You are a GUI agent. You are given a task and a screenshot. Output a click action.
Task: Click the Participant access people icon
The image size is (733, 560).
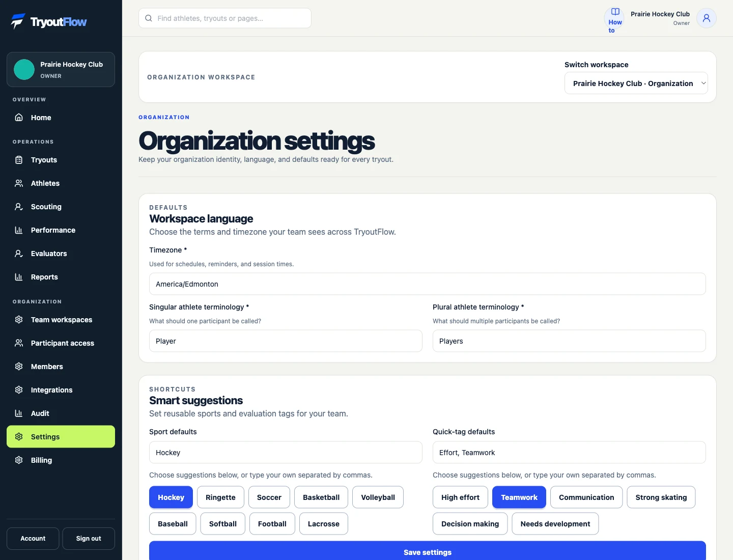tap(19, 343)
